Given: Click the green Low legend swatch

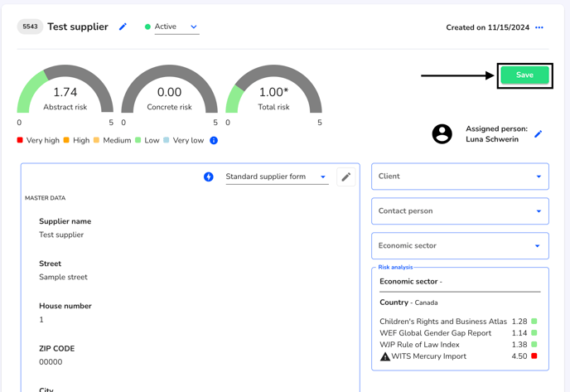Looking at the screenshot, I should [138, 140].
